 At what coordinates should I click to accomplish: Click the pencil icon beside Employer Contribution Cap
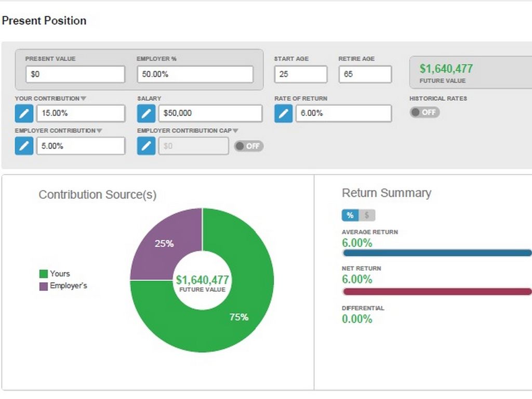(x=147, y=146)
